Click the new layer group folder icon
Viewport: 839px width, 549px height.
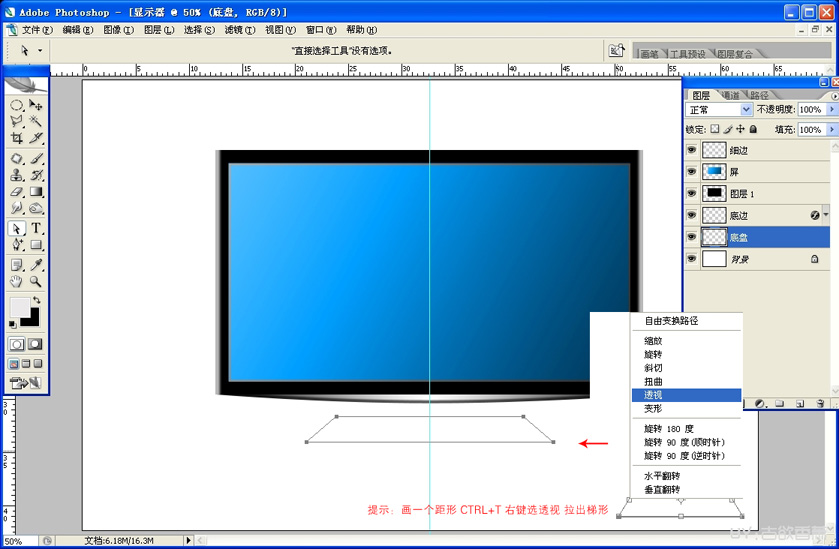tap(780, 403)
